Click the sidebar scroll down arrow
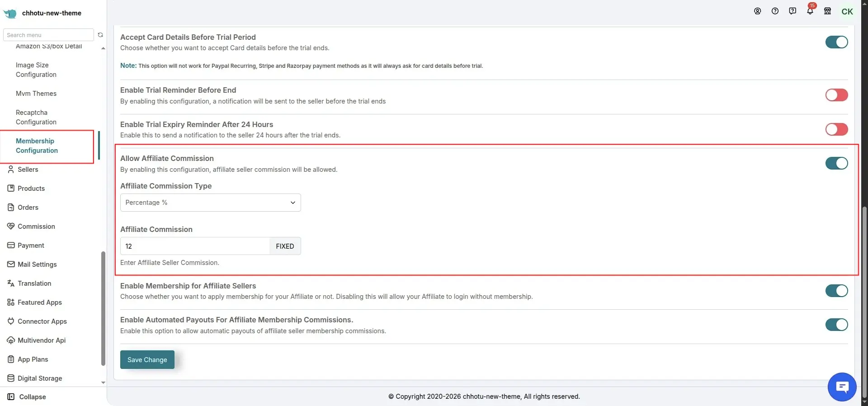 point(103,382)
